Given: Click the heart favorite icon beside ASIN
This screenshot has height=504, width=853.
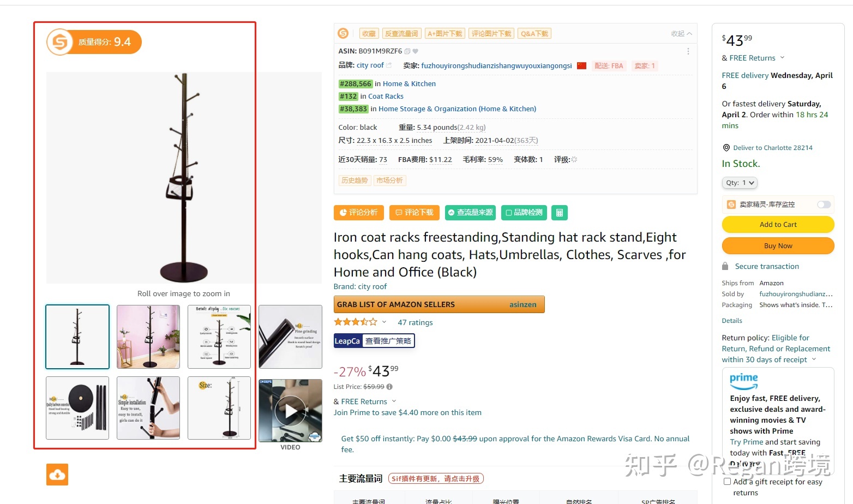Looking at the screenshot, I should [416, 51].
